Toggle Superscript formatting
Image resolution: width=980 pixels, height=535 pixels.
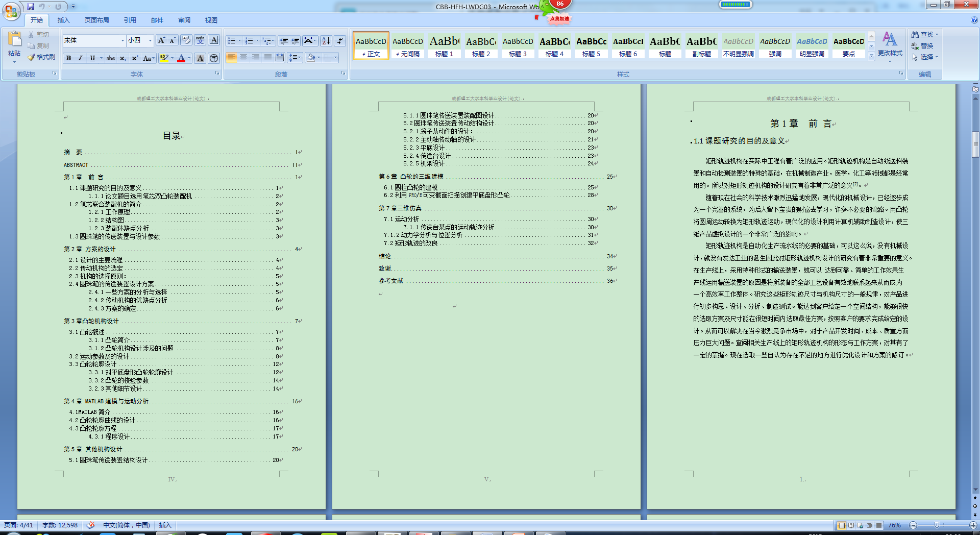pyautogui.click(x=135, y=58)
